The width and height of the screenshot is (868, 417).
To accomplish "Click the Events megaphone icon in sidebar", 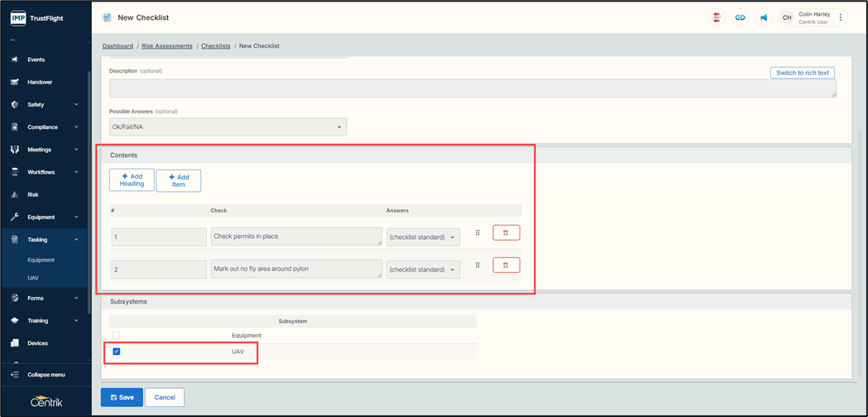I will pyautogui.click(x=15, y=60).
